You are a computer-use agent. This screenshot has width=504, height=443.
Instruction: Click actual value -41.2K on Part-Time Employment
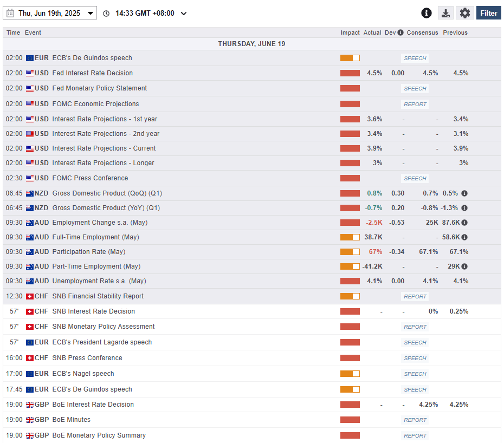pyautogui.click(x=372, y=266)
